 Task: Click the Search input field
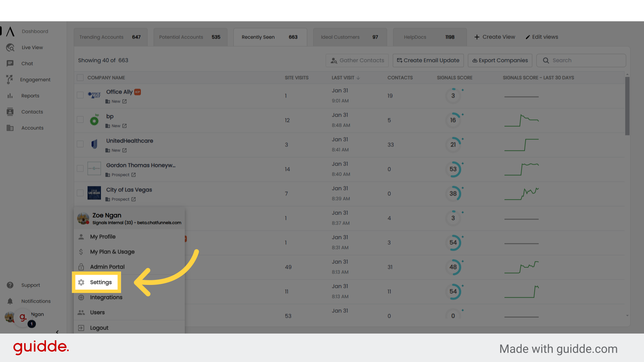point(581,60)
